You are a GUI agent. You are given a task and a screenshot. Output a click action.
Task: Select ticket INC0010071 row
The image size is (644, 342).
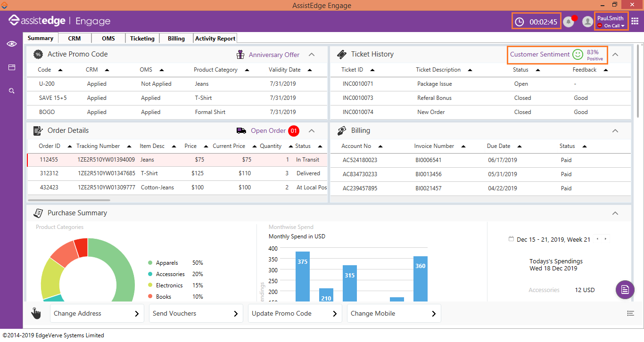pyautogui.click(x=480, y=84)
